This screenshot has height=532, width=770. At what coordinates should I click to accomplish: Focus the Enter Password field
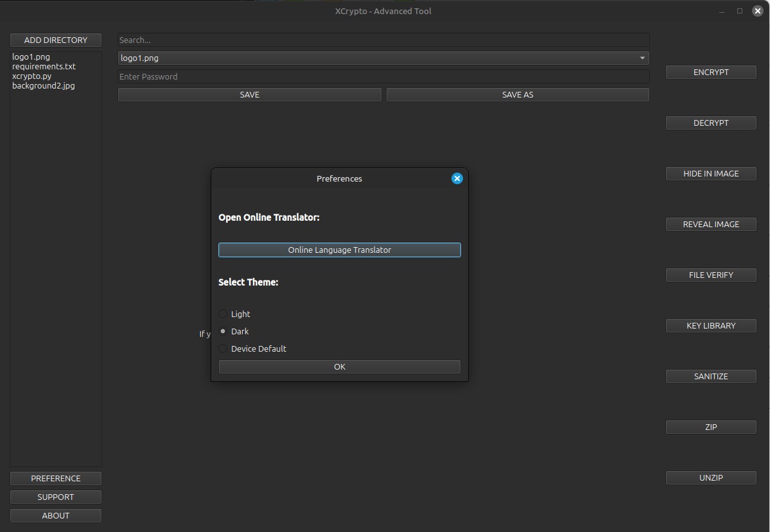point(383,76)
